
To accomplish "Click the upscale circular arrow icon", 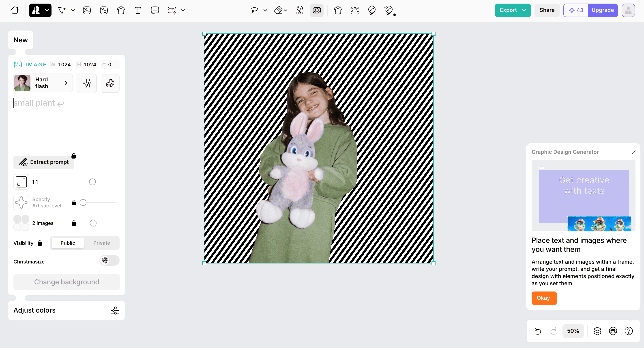I will click(x=372, y=10).
